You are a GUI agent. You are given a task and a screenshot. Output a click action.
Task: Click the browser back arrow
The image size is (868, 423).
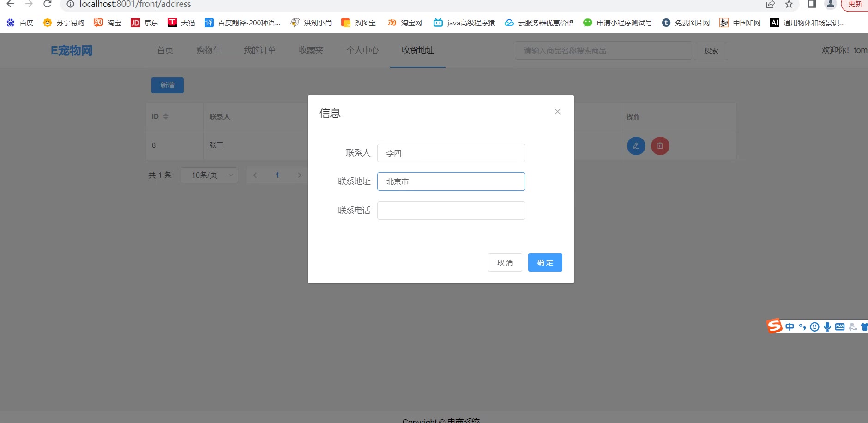pyautogui.click(x=10, y=4)
